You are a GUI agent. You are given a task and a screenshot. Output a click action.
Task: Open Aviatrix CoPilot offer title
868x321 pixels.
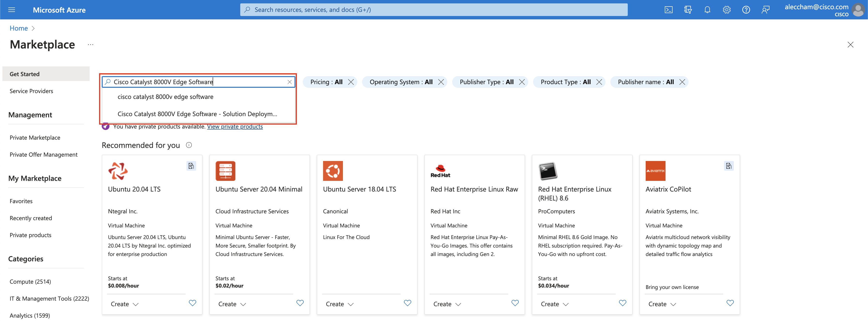coord(668,189)
